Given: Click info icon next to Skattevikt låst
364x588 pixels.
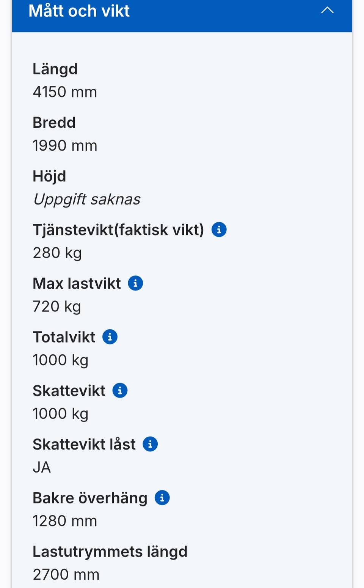Looking at the screenshot, I should click(x=150, y=444).
